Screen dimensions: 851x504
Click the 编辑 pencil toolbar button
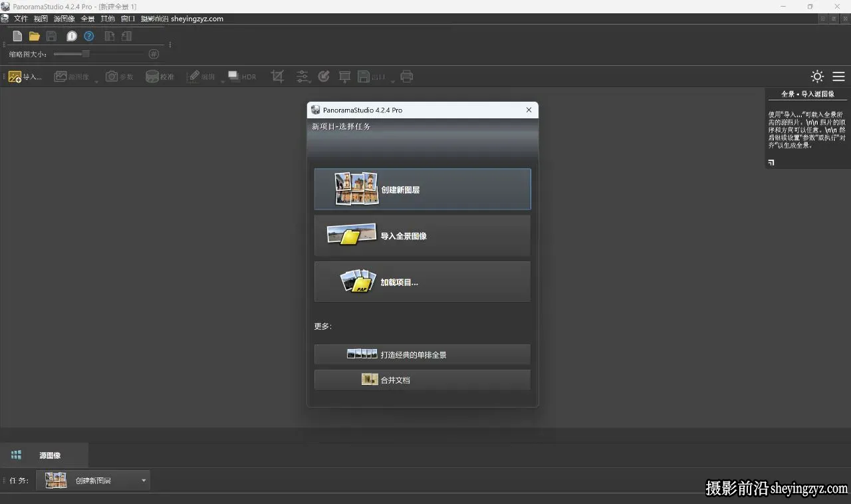[x=201, y=76]
